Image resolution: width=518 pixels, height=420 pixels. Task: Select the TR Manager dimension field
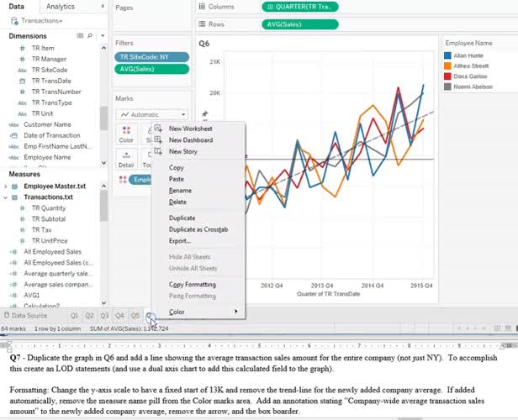[49, 60]
